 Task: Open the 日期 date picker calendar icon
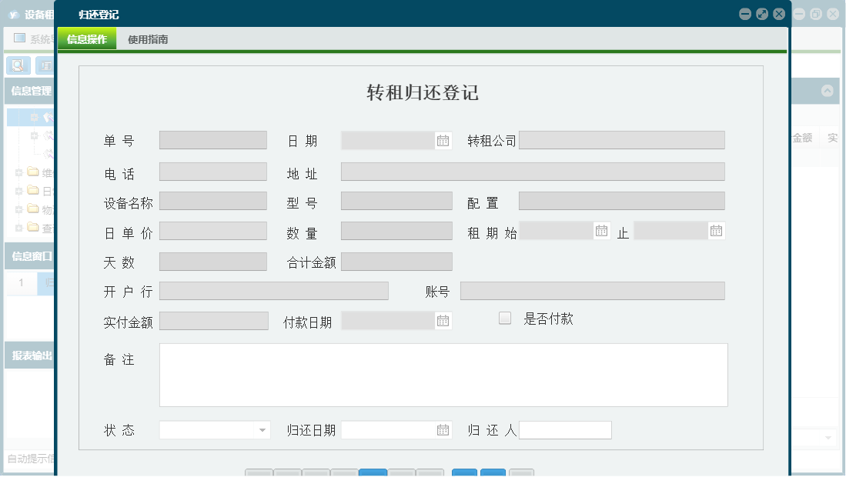(443, 140)
